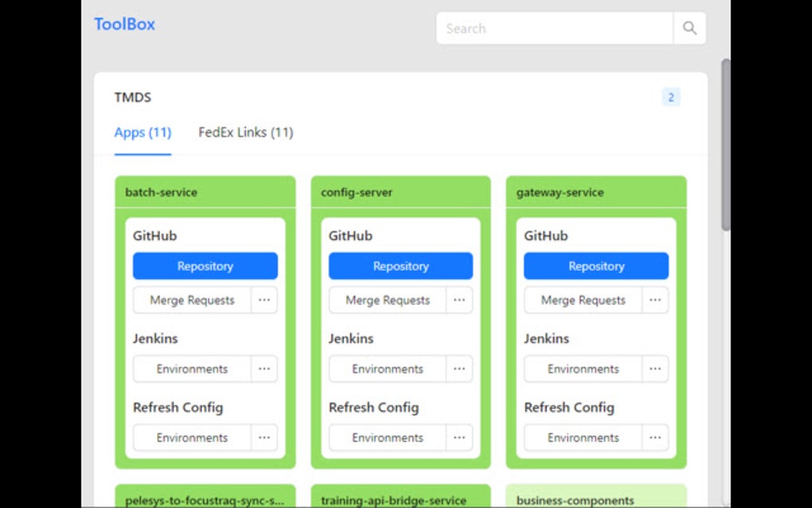Expand the Refresh Config ellipsis menu on gateway-service

pos(654,437)
